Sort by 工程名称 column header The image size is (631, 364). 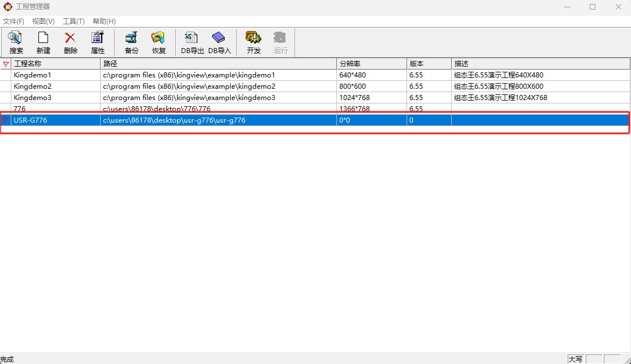coord(55,64)
